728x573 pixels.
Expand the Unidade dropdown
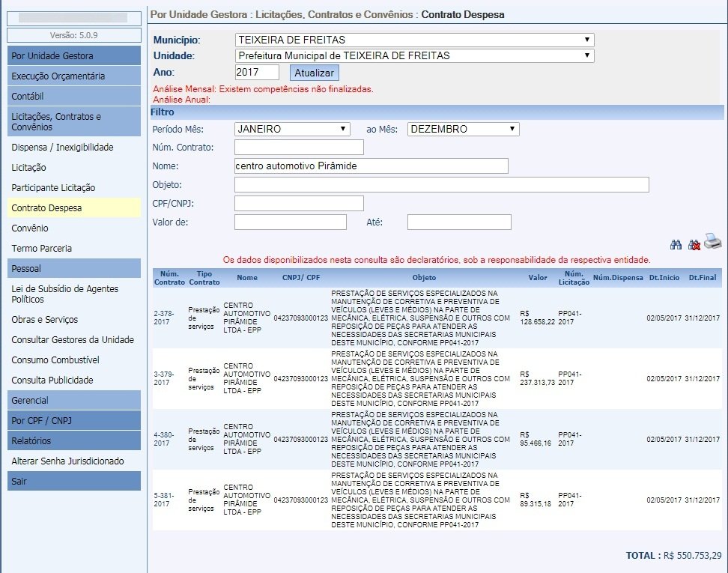click(414, 55)
